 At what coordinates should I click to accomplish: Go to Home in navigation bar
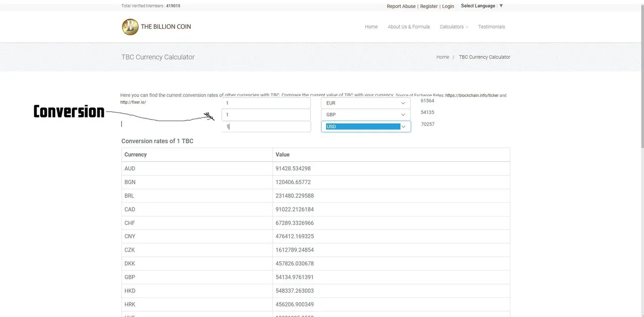click(371, 27)
